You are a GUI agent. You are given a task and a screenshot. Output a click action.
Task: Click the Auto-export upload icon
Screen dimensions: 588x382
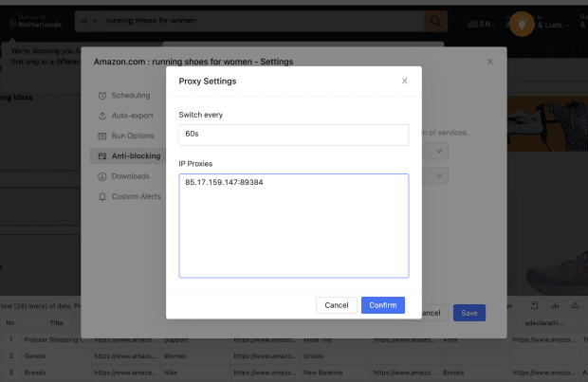[102, 116]
